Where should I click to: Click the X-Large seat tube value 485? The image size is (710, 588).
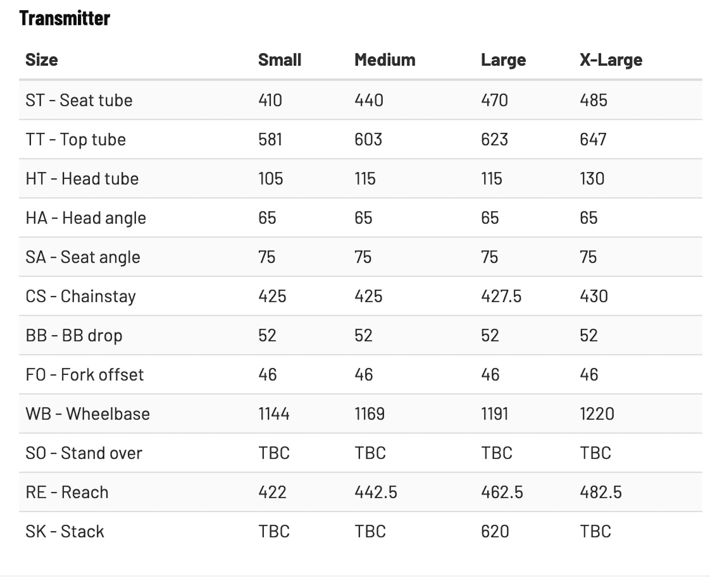click(x=593, y=100)
